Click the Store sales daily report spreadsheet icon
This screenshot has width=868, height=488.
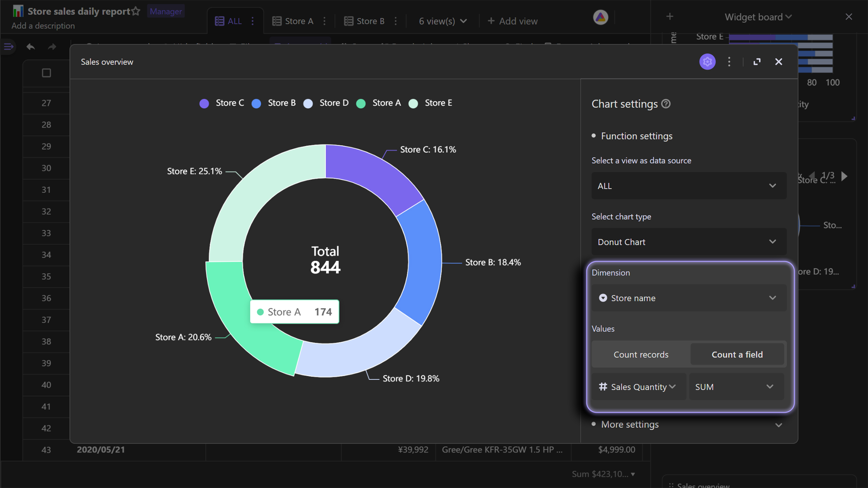18,11
